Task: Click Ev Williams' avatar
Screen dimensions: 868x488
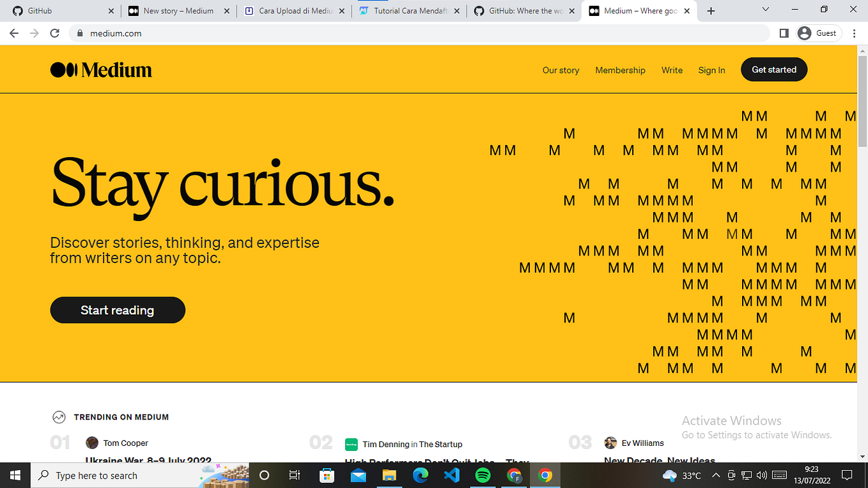Action: click(x=610, y=443)
